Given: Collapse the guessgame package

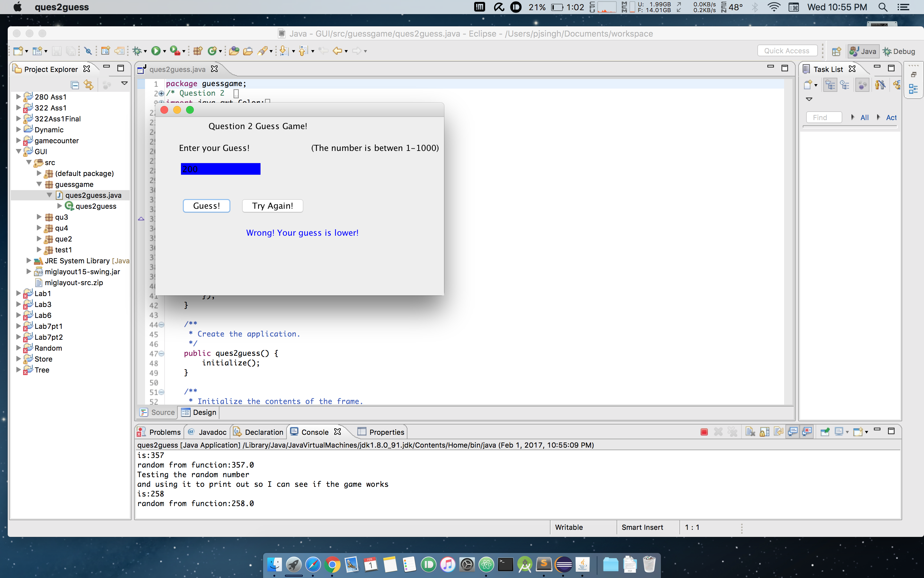Looking at the screenshot, I should click(x=39, y=184).
